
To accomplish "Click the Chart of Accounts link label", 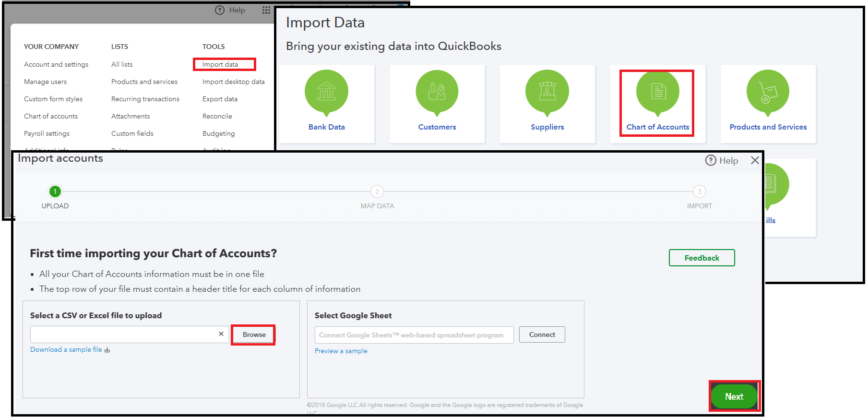I will click(658, 127).
